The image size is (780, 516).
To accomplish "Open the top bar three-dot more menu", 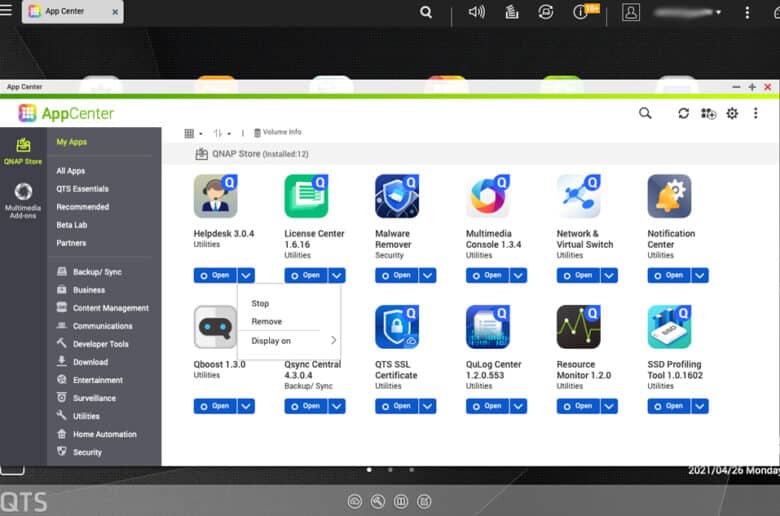I will click(x=747, y=12).
